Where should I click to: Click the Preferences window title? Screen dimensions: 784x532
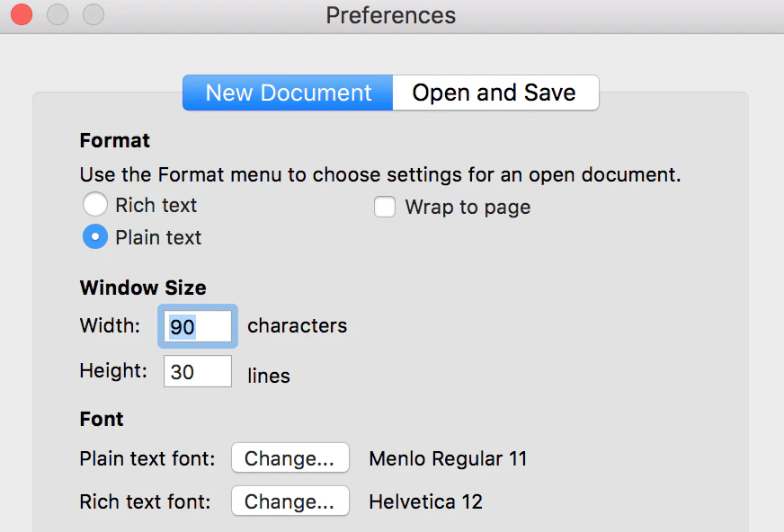pos(391,15)
